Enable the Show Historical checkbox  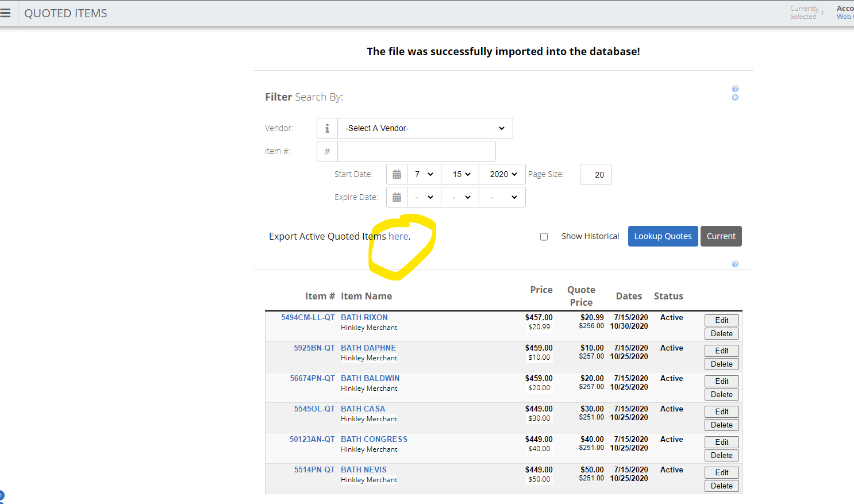coord(544,236)
